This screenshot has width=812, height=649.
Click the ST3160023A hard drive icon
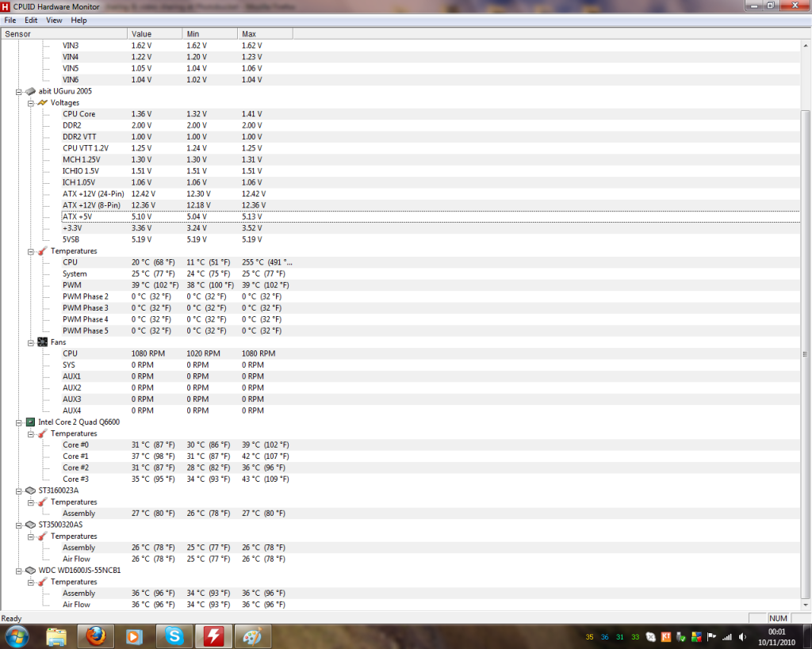(30, 491)
